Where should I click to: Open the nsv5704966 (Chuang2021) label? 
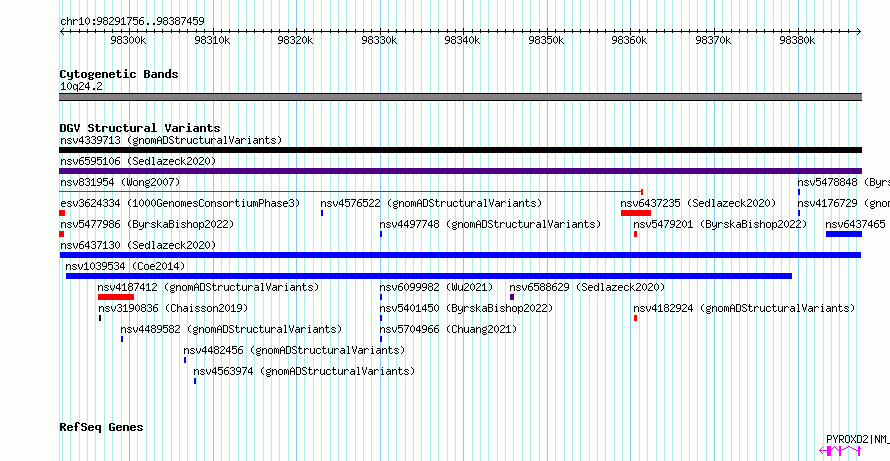pyautogui.click(x=448, y=329)
